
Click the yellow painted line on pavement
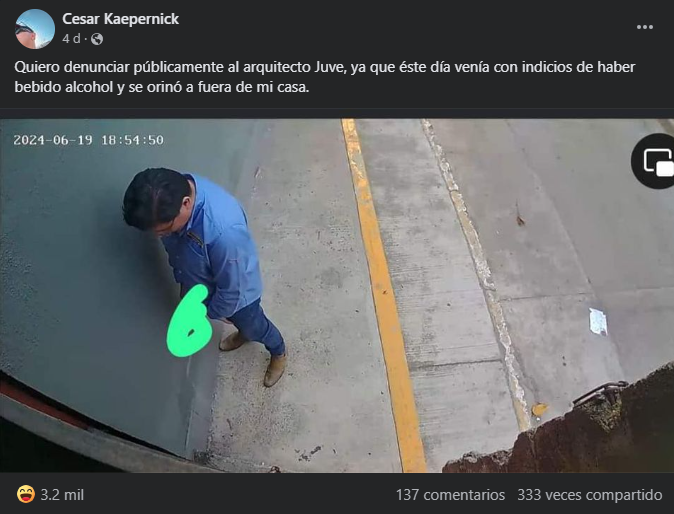pyautogui.click(x=383, y=296)
